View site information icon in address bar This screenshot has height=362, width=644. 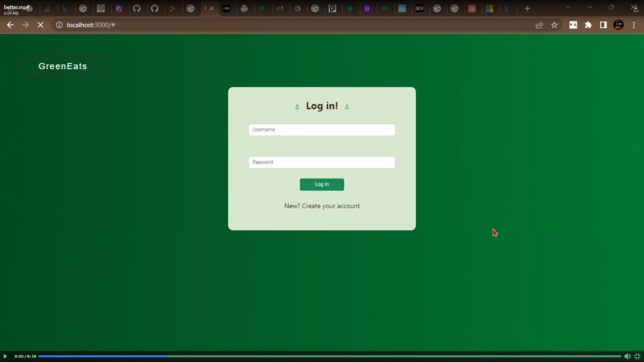pos(59,25)
